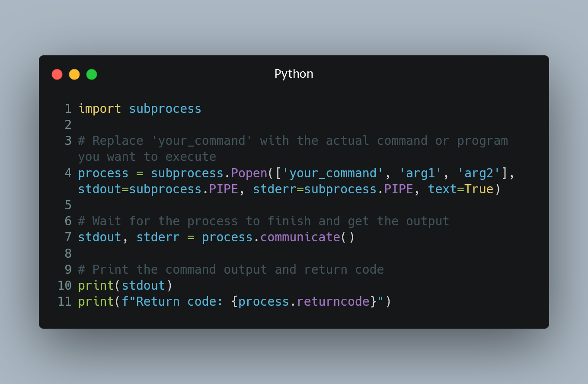The width and height of the screenshot is (588, 384).
Task: Click the Python window title
Action: pos(294,74)
